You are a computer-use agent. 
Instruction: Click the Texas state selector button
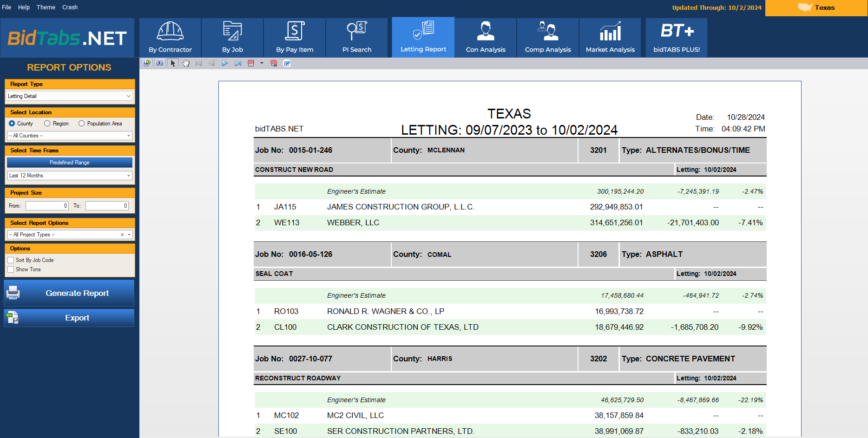pos(816,8)
